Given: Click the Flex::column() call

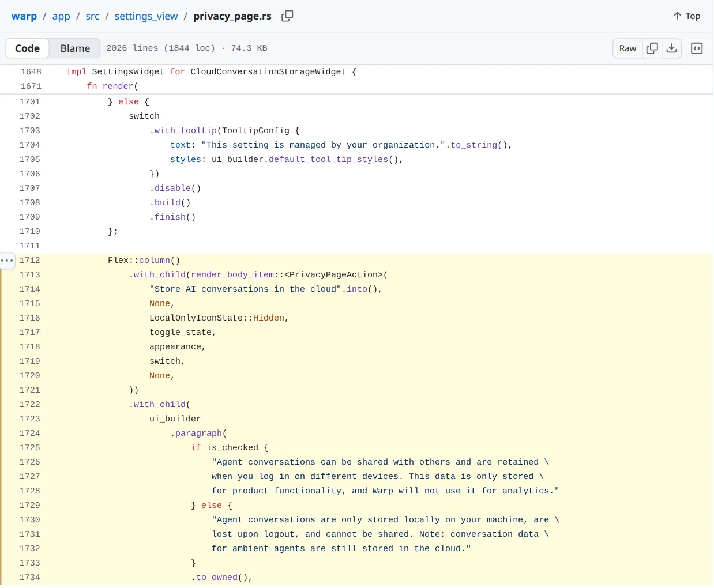Looking at the screenshot, I should click(x=144, y=261).
